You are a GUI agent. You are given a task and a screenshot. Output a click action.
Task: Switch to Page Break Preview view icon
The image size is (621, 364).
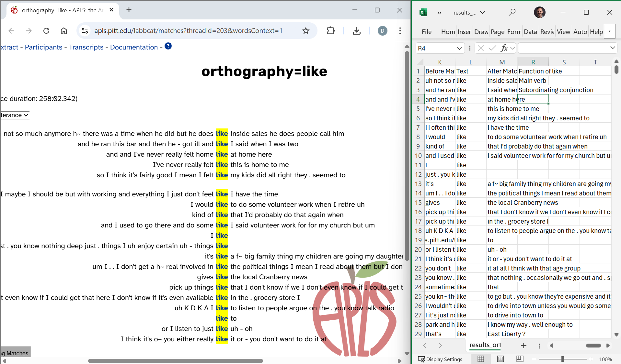pos(520,359)
